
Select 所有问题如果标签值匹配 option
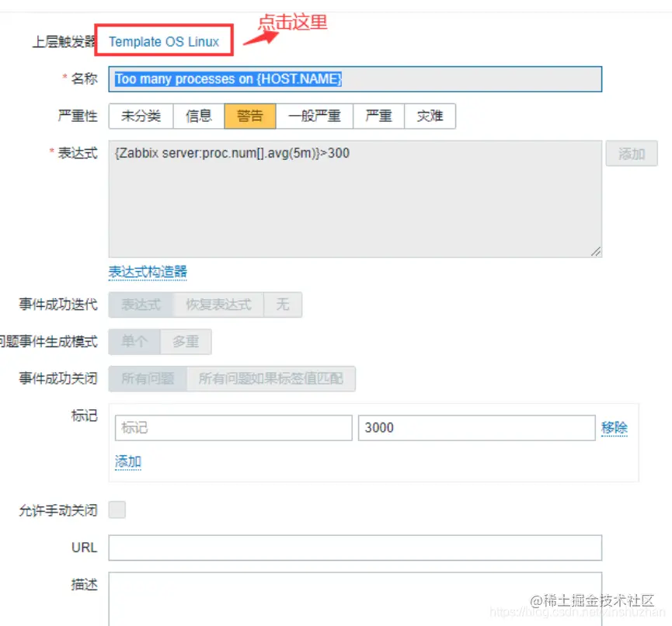(x=270, y=378)
